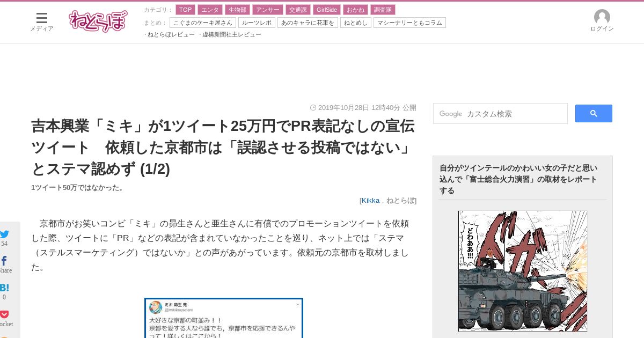Open the マシーナリーともコラム collection link
The image size is (644, 338).
(x=409, y=23)
